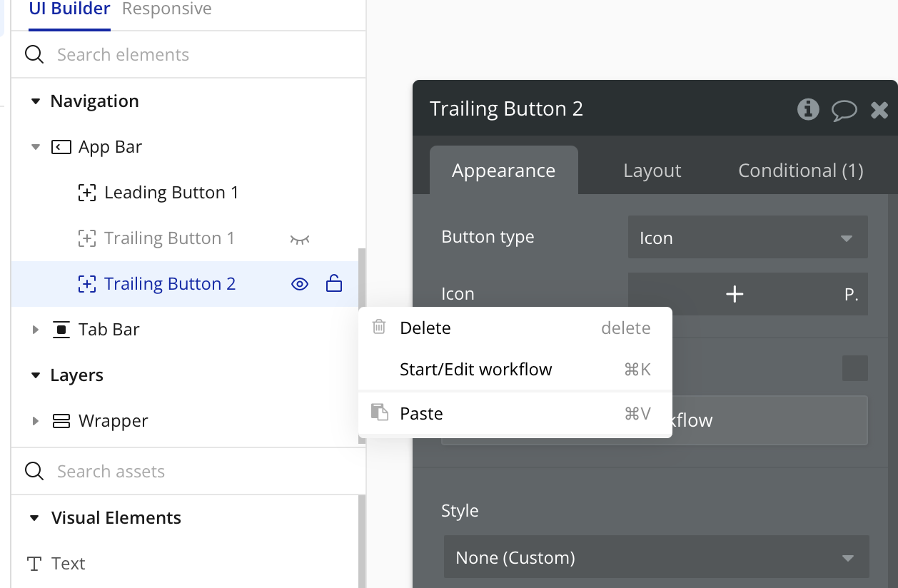Switch to the Conditional (1) tab
Viewport: 898px width, 588px height.
[801, 171]
